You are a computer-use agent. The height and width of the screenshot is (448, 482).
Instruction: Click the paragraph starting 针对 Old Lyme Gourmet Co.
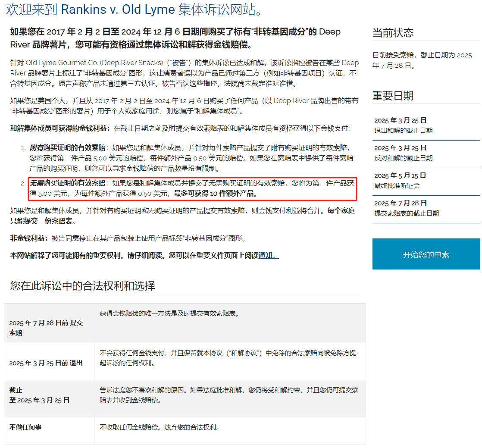[x=184, y=73]
